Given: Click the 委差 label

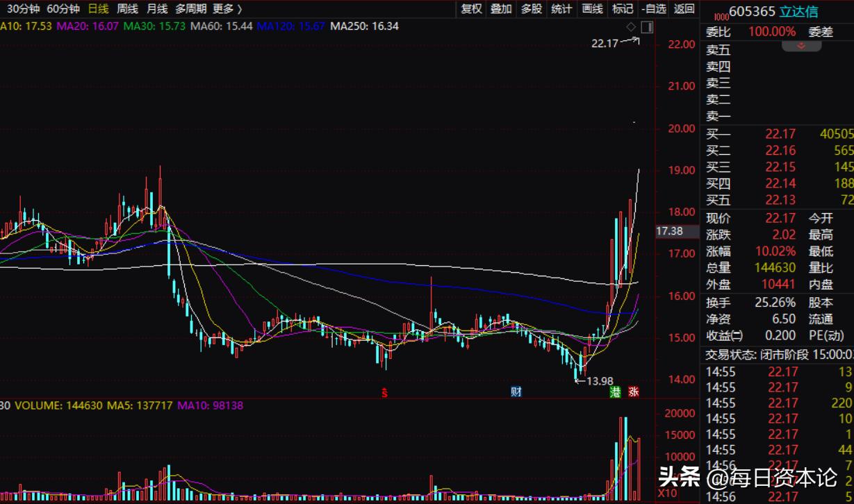Looking at the screenshot, I should coord(820,31).
